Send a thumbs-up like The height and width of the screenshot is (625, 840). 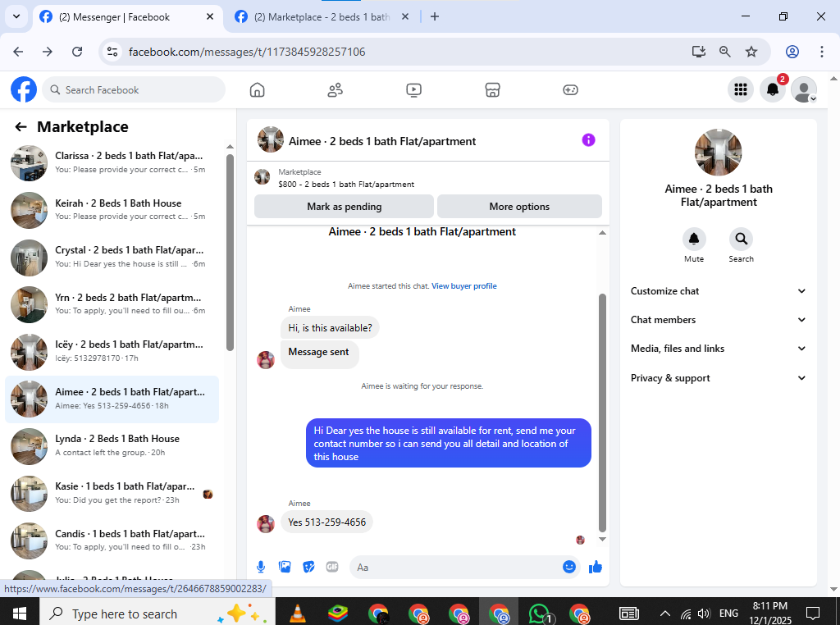(x=596, y=567)
